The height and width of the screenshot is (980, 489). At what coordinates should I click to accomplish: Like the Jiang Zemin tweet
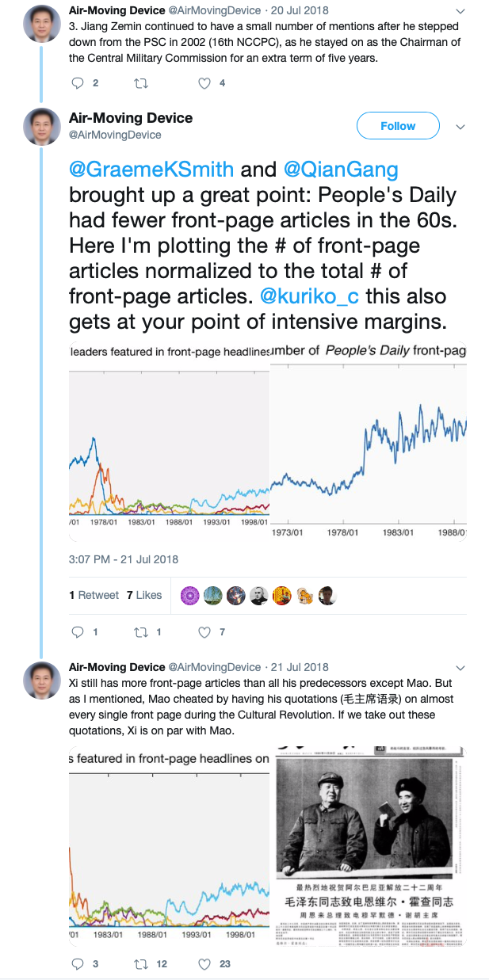(204, 83)
